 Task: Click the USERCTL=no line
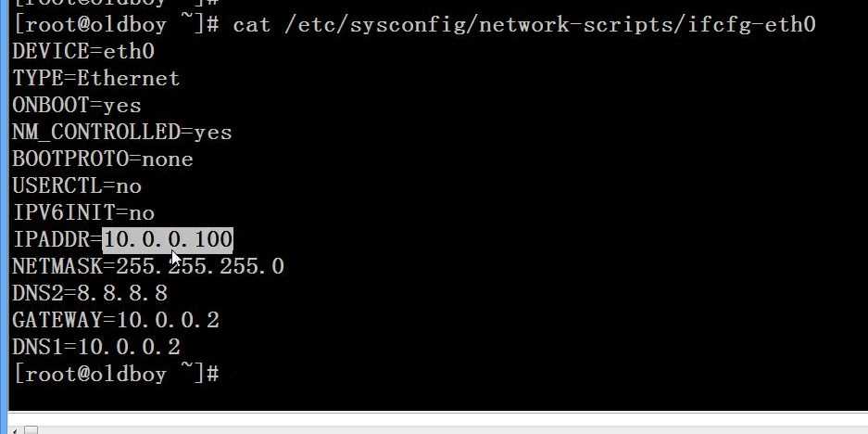point(77,185)
